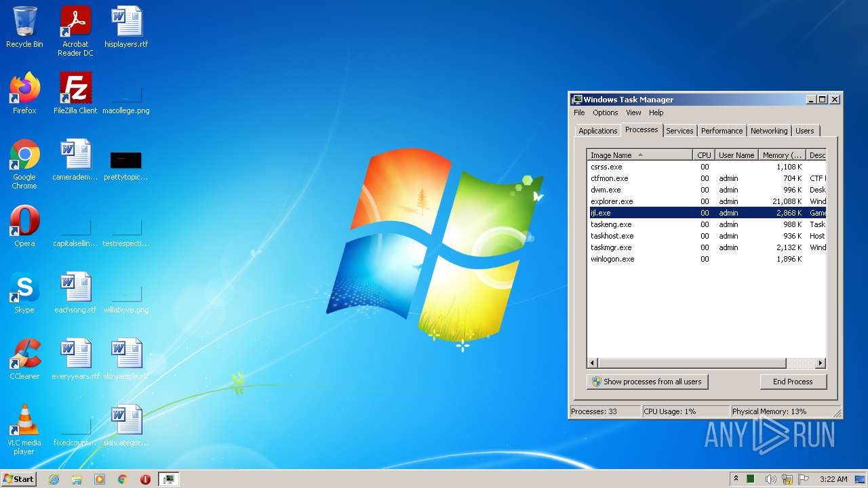Switch to the Applications tab
This screenshot has height=488, width=868.
tap(597, 131)
